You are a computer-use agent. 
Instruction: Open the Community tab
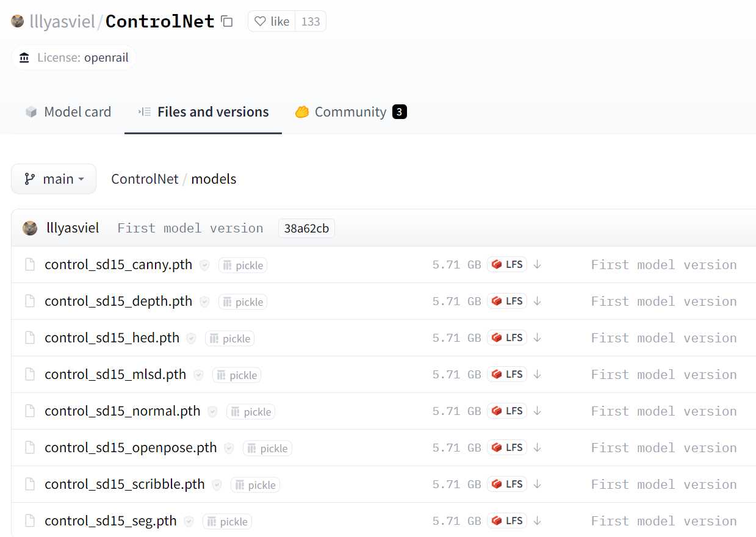click(351, 112)
